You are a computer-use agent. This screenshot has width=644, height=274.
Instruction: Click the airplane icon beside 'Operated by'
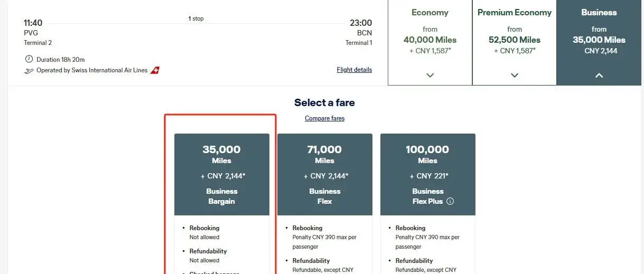click(x=29, y=70)
